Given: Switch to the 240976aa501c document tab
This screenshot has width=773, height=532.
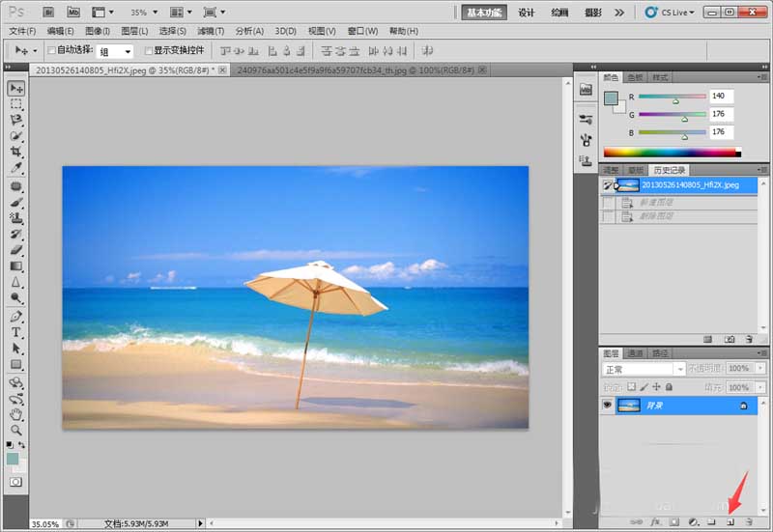Looking at the screenshot, I should click(x=356, y=70).
